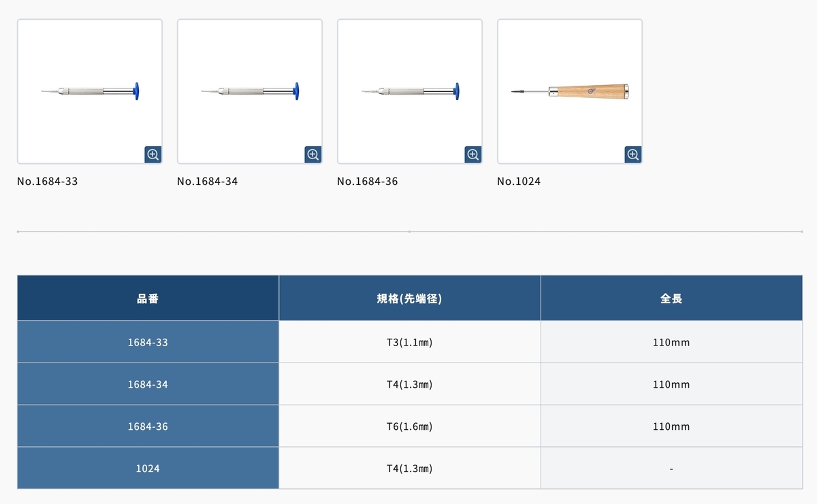Select the No.1684-34 screwdriver thumbnail
Viewport: 817px width, 504px height.
pyautogui.click(x=250, y=91)
